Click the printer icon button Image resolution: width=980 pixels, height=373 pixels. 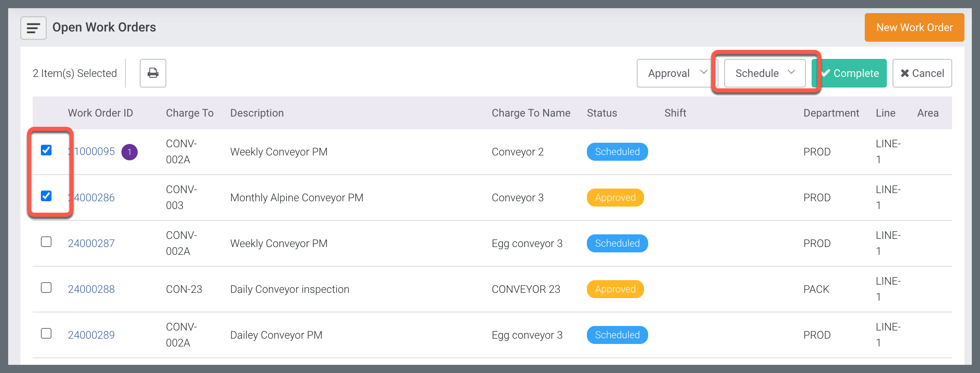(x=153, y=73)
